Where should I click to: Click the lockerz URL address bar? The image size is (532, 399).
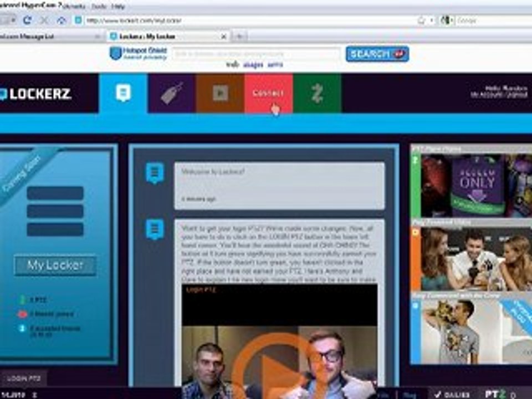[249, 21]
